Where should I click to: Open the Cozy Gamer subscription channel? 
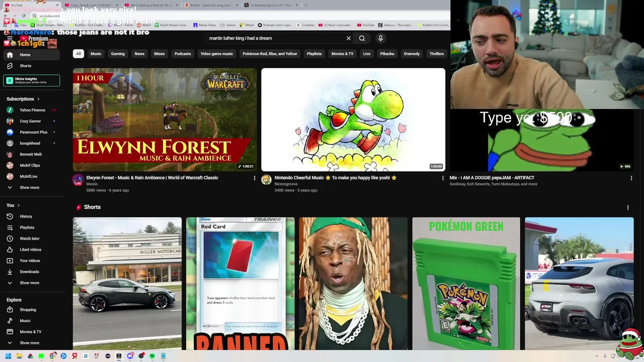pyautogui.click(x=31, y=121)
